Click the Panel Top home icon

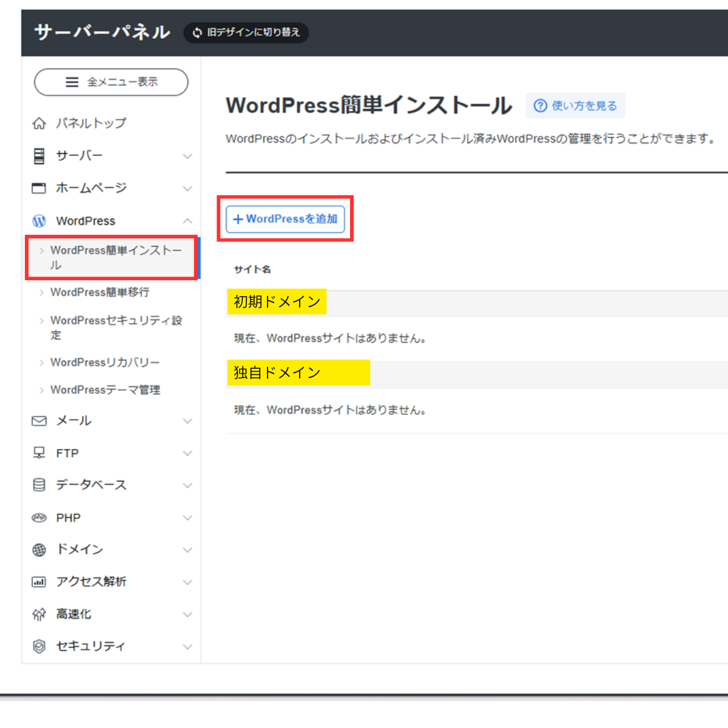pyautogui.click(x=39, y=124)
